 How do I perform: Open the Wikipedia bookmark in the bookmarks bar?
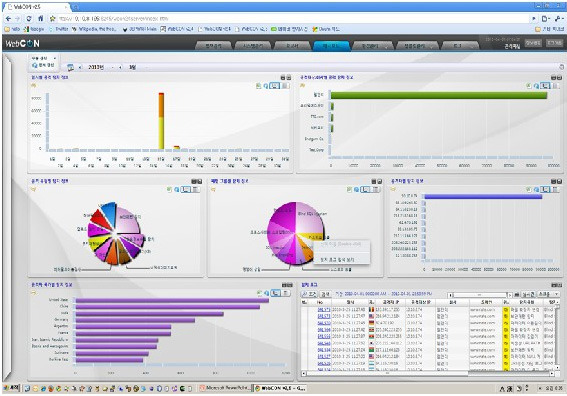[x=94, y=29]
